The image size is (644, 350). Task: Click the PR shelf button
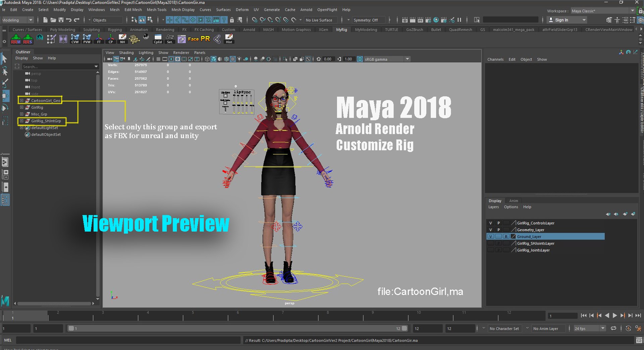click(205, 39)
